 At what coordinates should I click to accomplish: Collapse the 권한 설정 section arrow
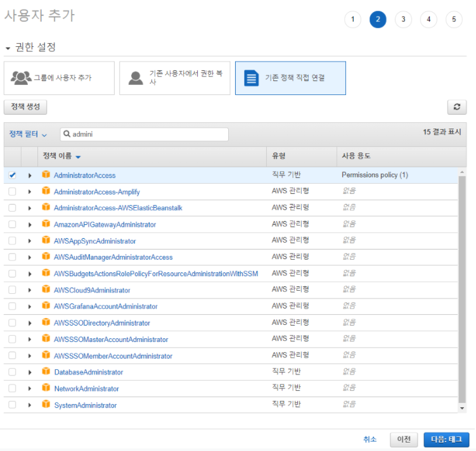tap(8, 48)
